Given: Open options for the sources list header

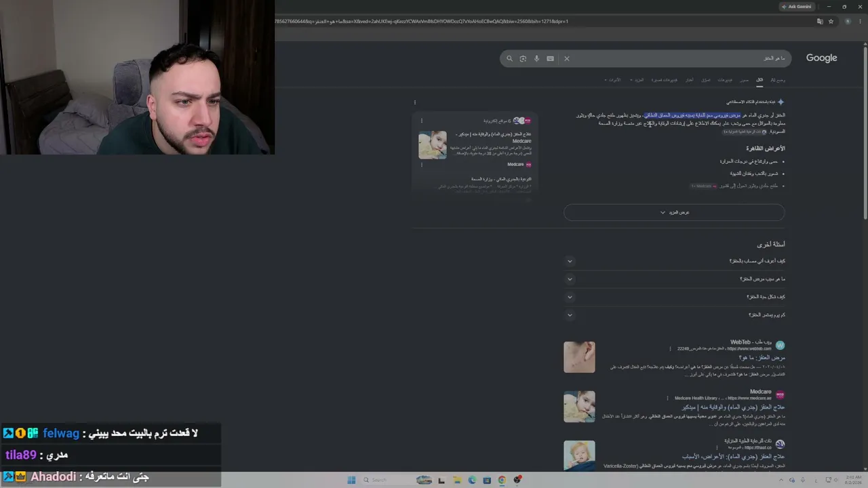Looking at the screenshot, I should 422,121.
